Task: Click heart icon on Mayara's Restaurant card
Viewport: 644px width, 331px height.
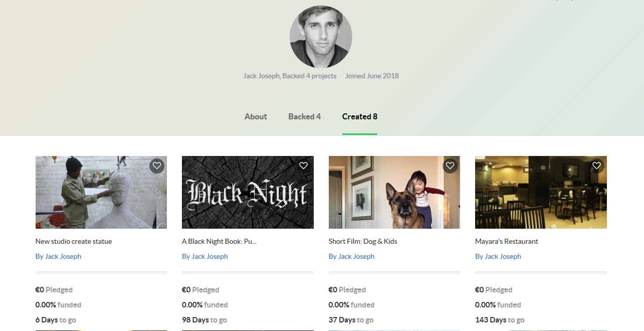Action: [596, 165]
